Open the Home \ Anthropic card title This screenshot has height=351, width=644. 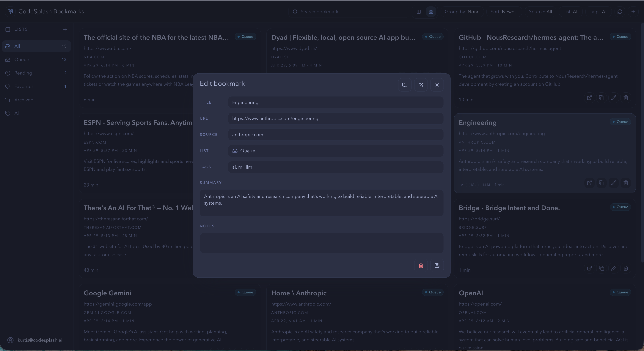point(299,293)
